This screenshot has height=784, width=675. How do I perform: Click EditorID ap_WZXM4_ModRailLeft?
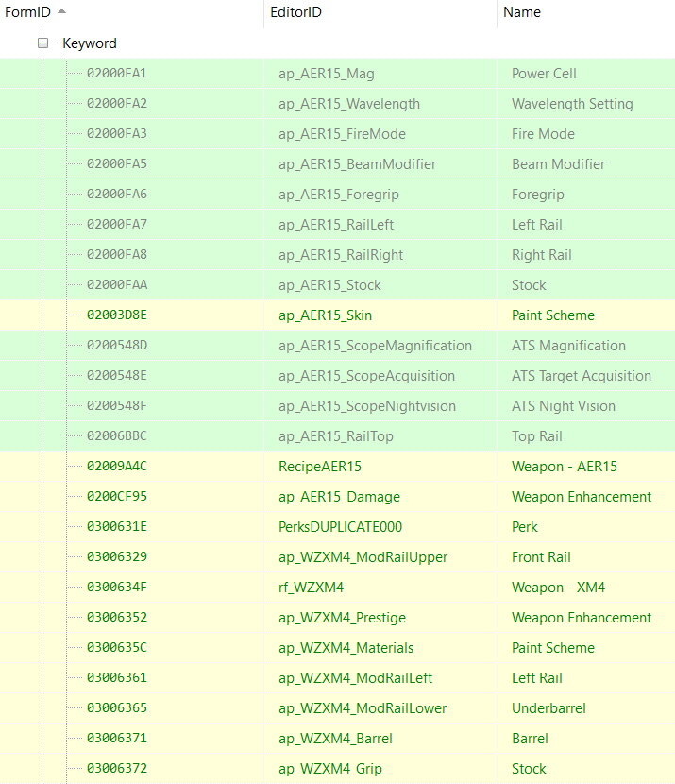click(x=355, y=678)
